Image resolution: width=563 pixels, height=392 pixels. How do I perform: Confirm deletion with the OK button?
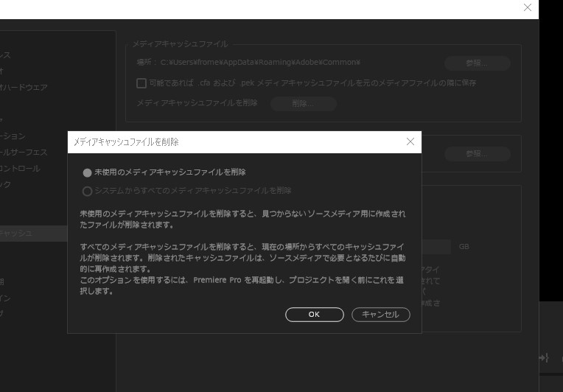(314, 315)
